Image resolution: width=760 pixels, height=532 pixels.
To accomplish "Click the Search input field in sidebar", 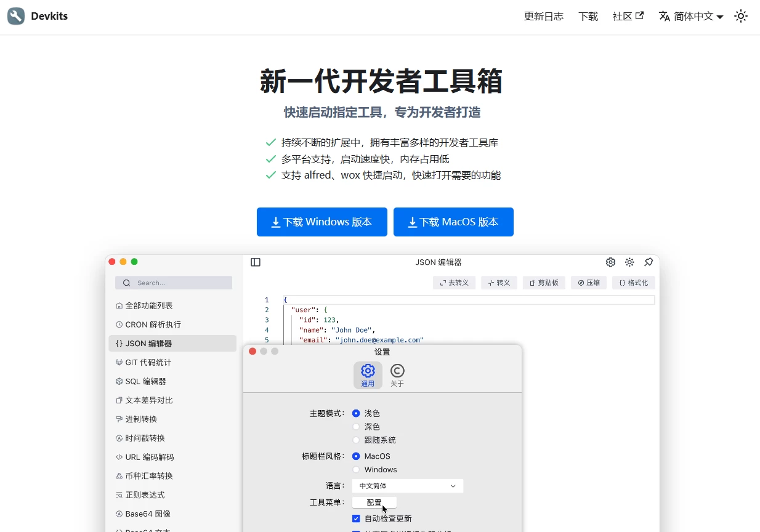I will point(174,283).
